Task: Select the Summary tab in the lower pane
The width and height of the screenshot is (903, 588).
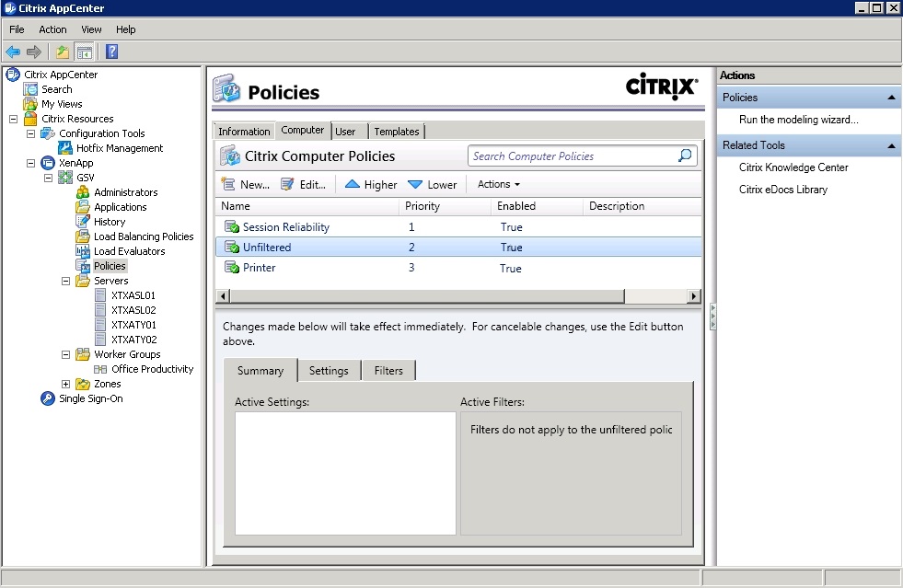Action: pos(260,371)
